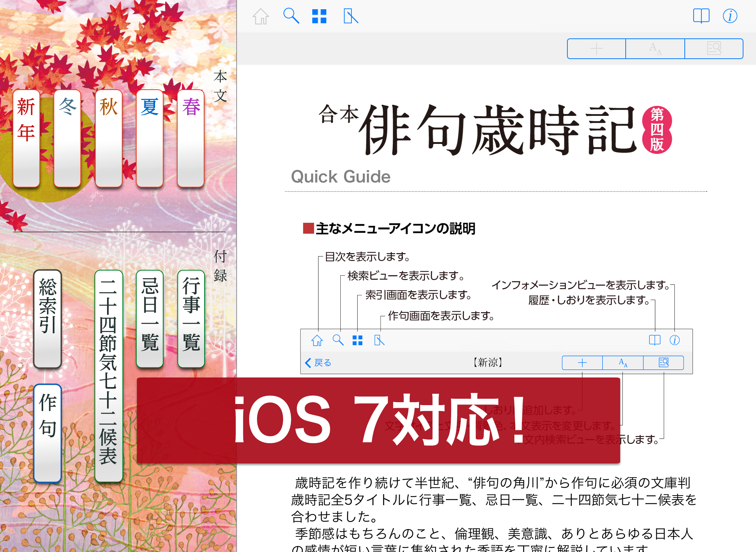756x552 pixels.
Task: Tap the home icon in top toolbar
Action: 261,17
